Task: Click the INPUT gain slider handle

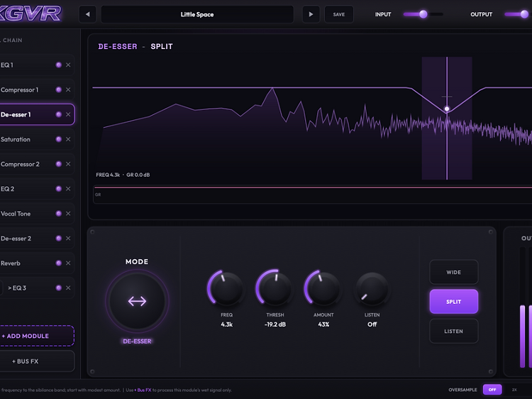Action: click(423, 14)
